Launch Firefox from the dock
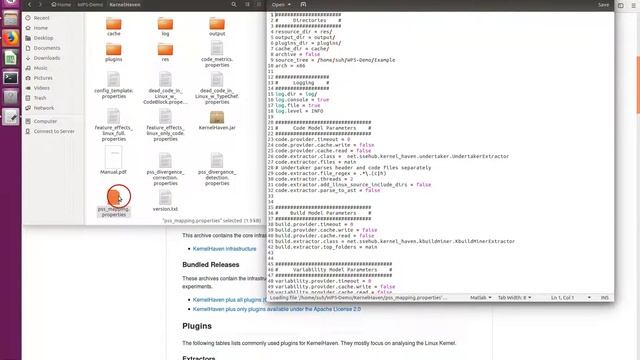The height and width of the screenshot is (360, 640). click(x=11, y=38)
